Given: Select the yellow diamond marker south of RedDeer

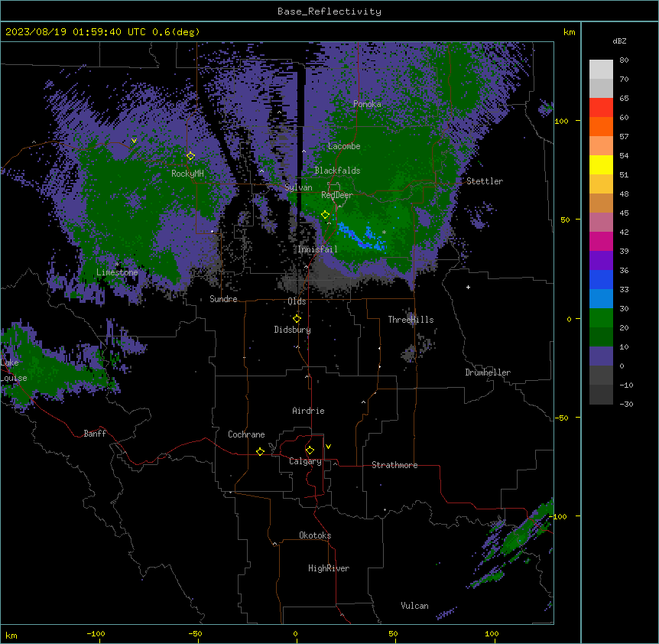Looking at the screenshot, I should [326, 215].
